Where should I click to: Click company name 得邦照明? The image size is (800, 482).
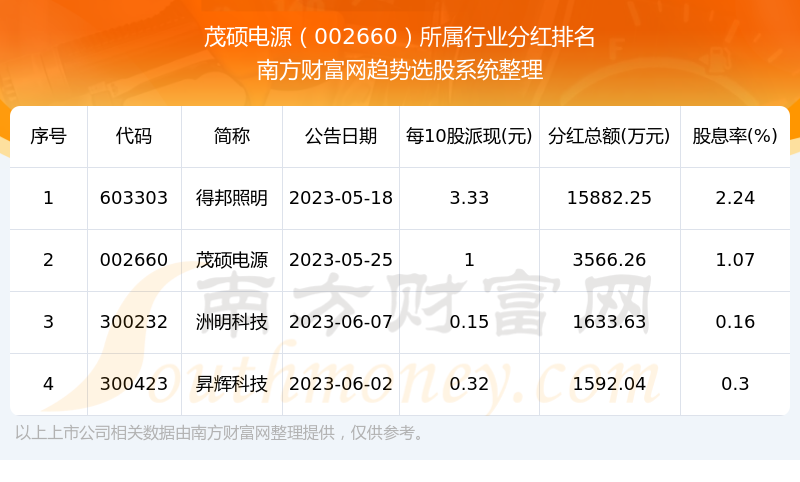[x=232, y=198]
